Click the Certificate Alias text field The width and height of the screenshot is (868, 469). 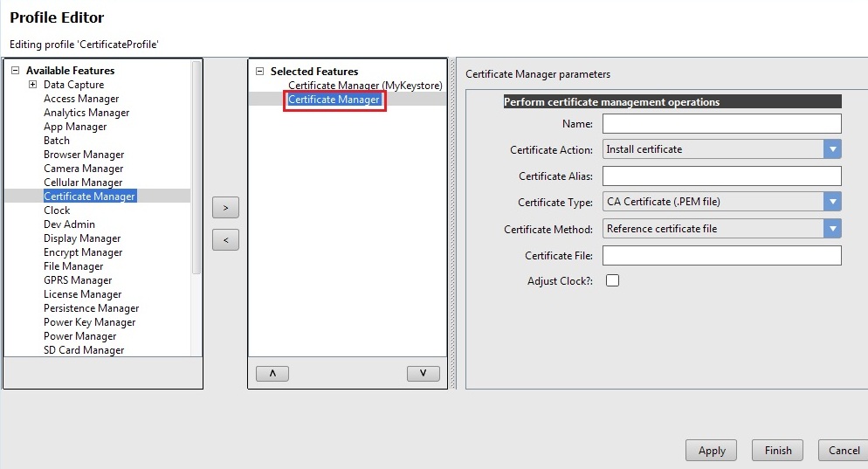pyautogui.click(x=721, y=176)
